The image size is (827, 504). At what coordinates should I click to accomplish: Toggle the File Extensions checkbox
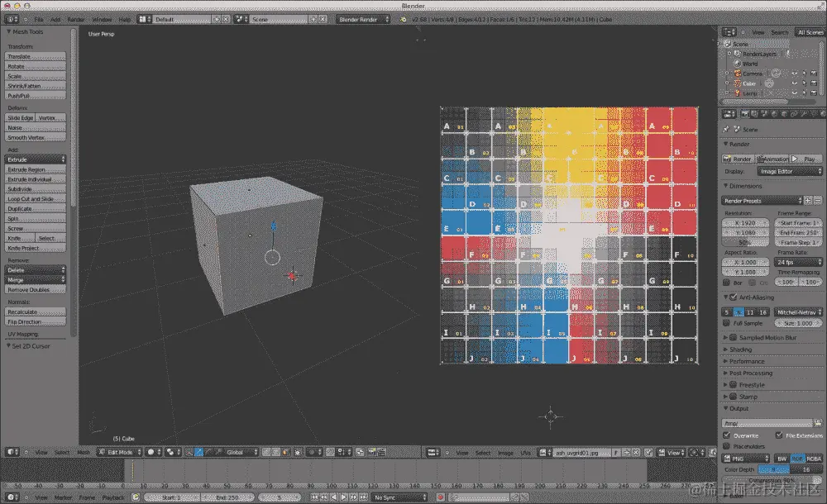coord(779,435)
